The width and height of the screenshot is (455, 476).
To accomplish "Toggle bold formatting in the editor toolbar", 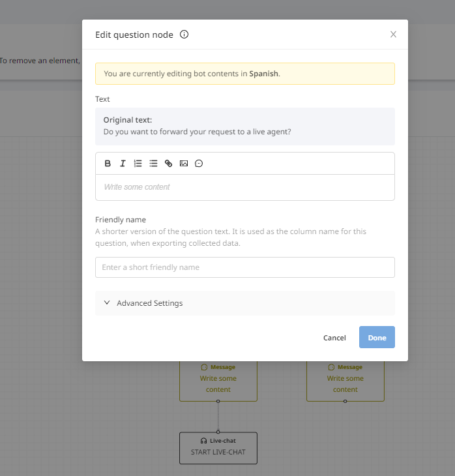I will click(x=108, y=163).
